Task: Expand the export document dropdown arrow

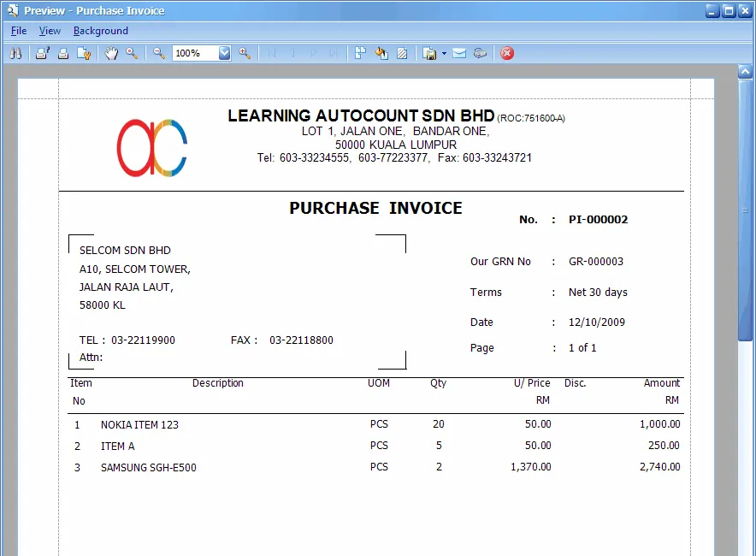Action: pos(444,53)
